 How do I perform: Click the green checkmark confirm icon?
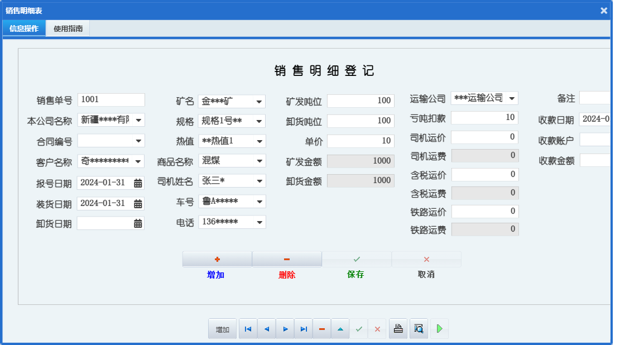(358, 329)
